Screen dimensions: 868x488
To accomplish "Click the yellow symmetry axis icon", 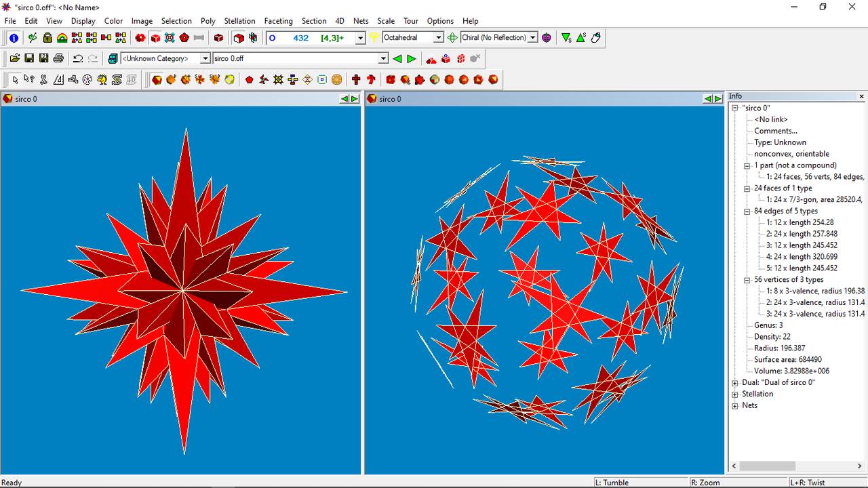I will [374, 38].
